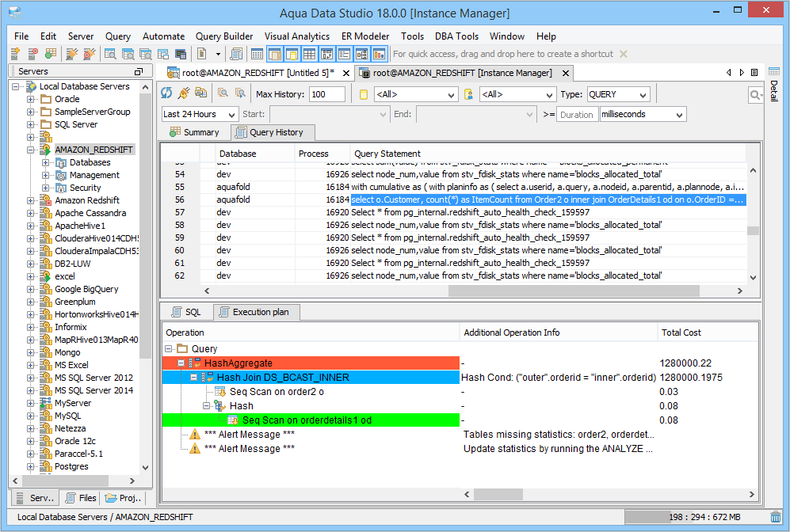790x532 pixels.
Task: Click the disconnect plug icon with red mark
Action: [x=90, y=53]
